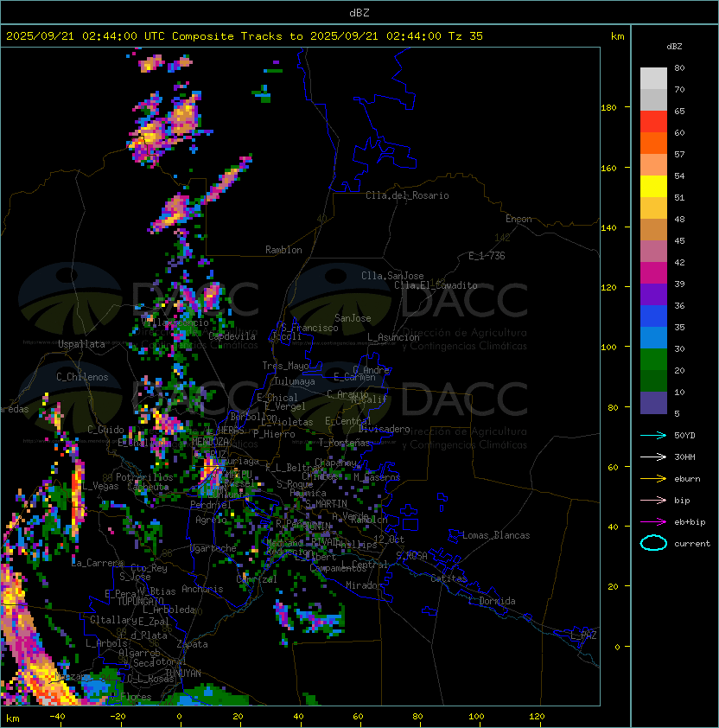
Task: Click the 'Clla.del_Rosario' map label
Action: [x=407, y=195]
